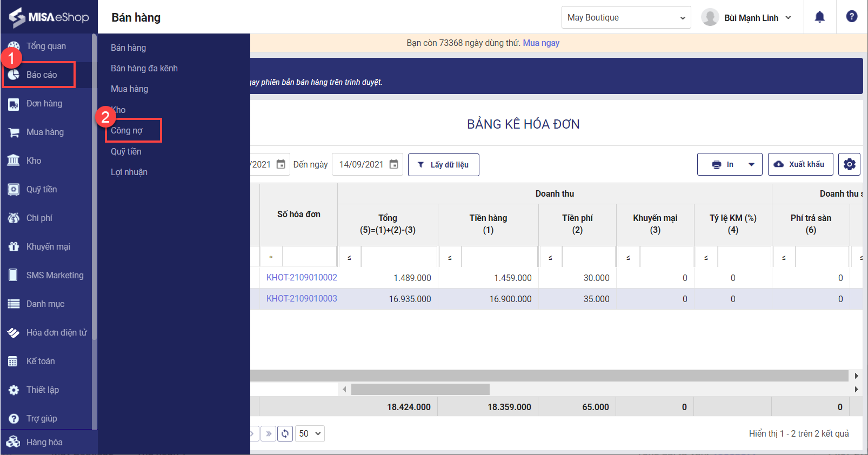Image resolution: width=868 pixels, height=455 pixels.
Task: Open table settings gear icon
Action: coord(849,164)
